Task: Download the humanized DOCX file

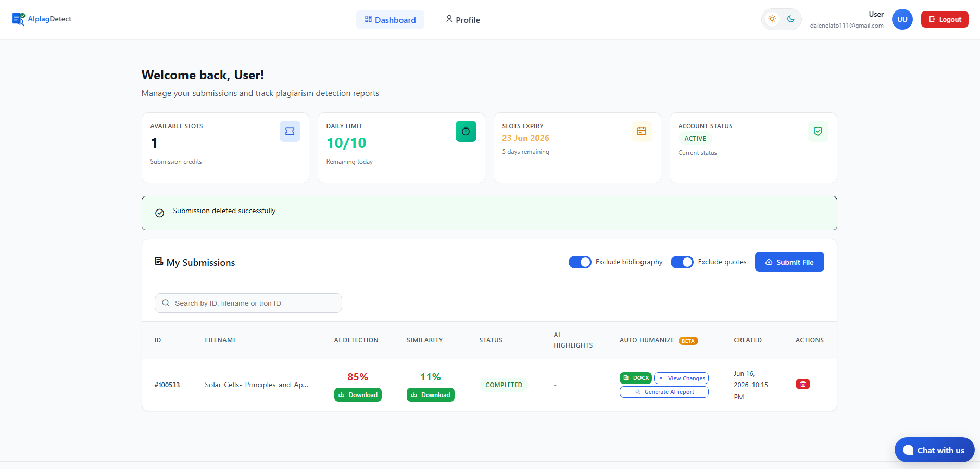Action: [x=636, y=378]
